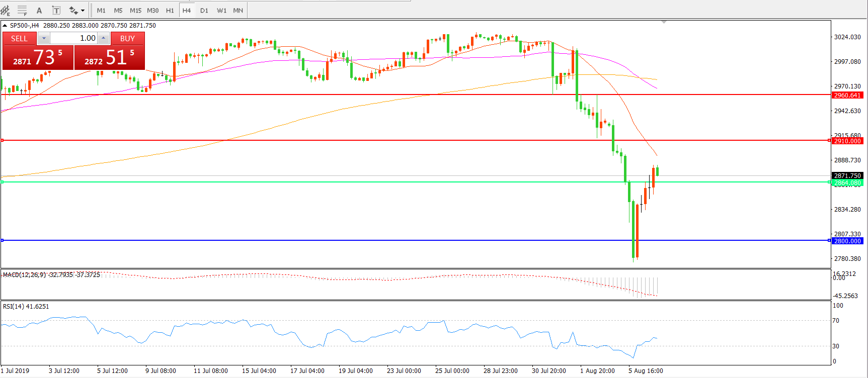The height and width of the screenshot is (378, 868).
Task: Select the Text (A) drawing tool
Action: pyautogui.click(x=39, y=10)
